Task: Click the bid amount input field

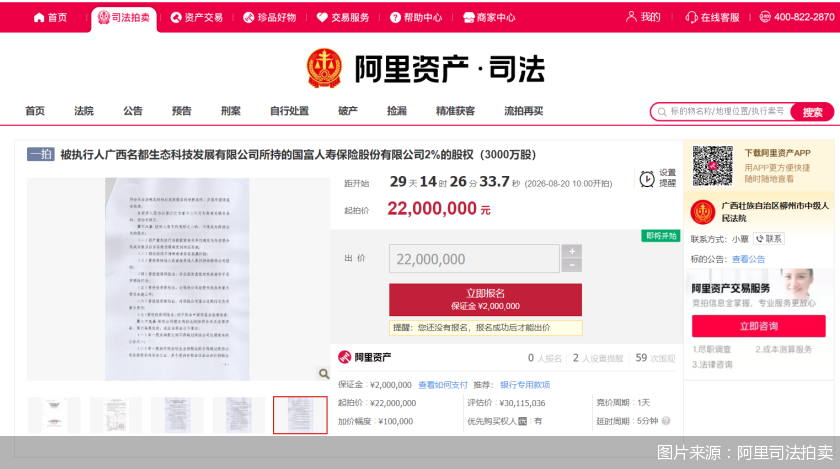Action: pyautogui.click(x=474, y=259)
